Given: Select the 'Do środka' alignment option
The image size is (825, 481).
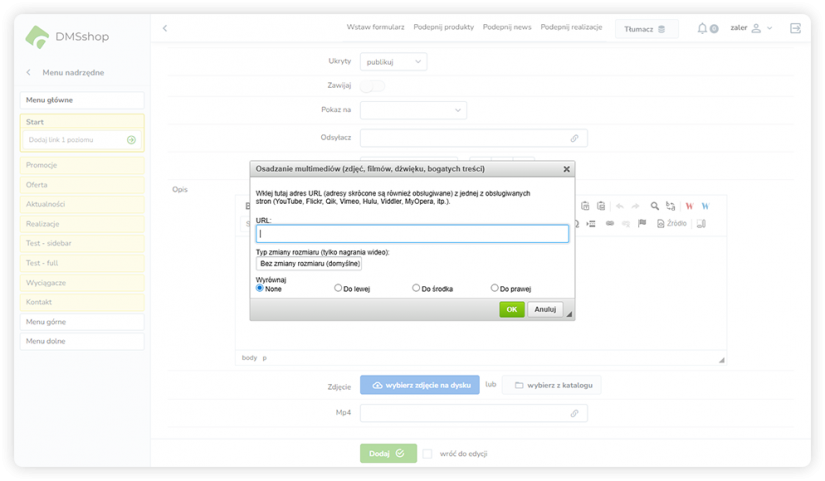Looking at the screenshot, I should pyautogui.click(x=417, y=288).
